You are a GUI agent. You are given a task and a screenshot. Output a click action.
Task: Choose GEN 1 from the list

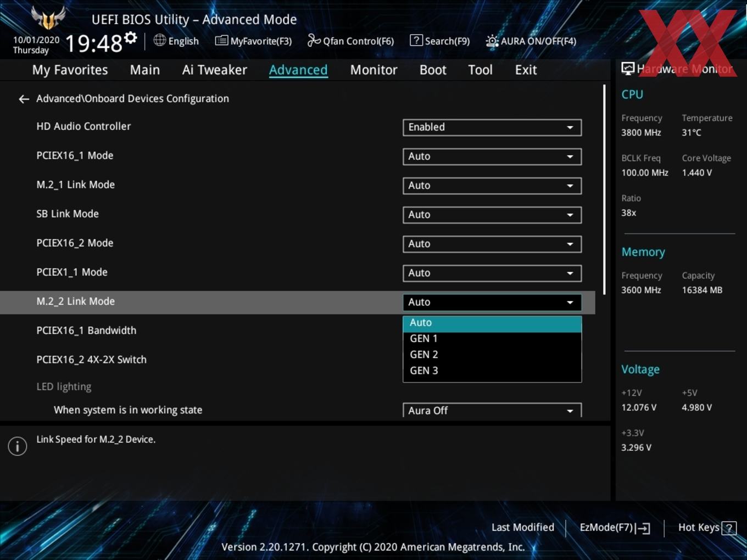tap(492, 339)
